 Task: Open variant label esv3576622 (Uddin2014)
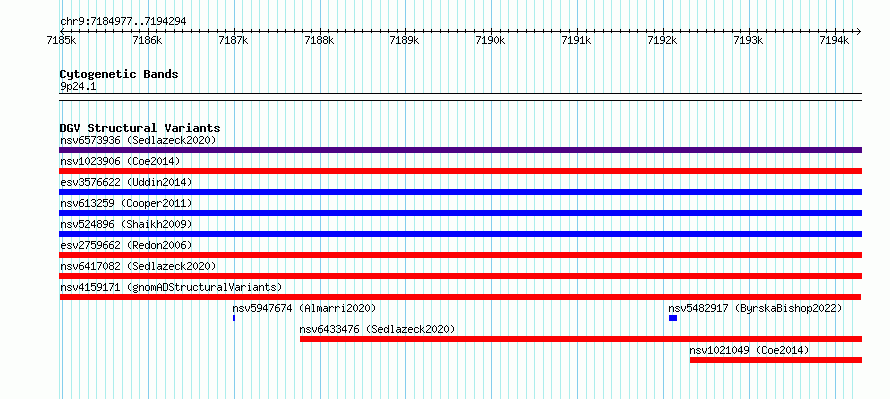(x=127, y=182)
